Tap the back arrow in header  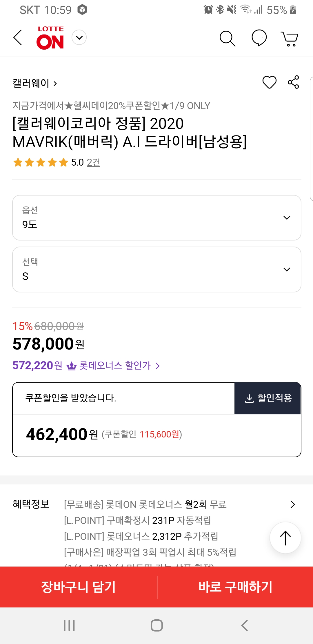tap(18, 38)
